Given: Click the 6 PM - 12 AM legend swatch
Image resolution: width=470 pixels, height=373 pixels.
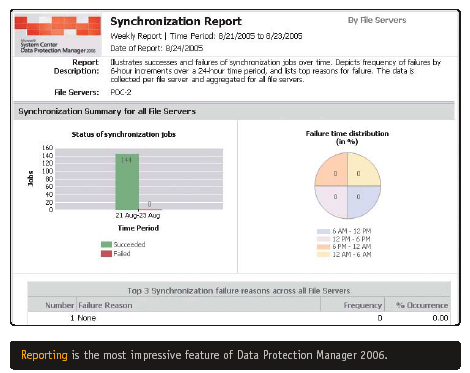Looking at the screenshot, I should pyautogui.click(x=323, y=247).
